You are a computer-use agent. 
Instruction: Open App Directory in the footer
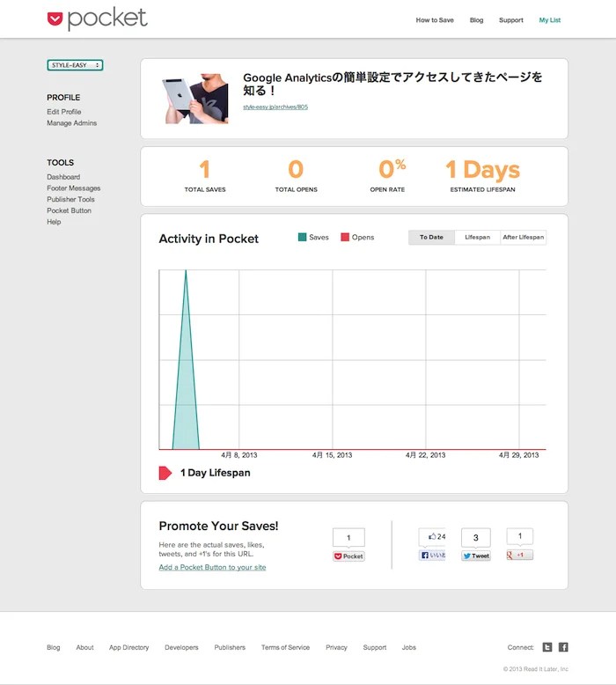[x=128, y=647]
